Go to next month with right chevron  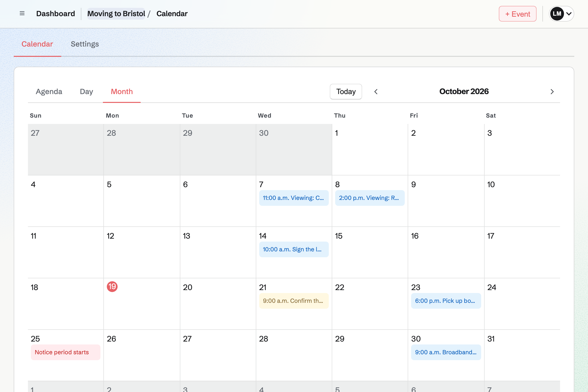coord(552,92)
